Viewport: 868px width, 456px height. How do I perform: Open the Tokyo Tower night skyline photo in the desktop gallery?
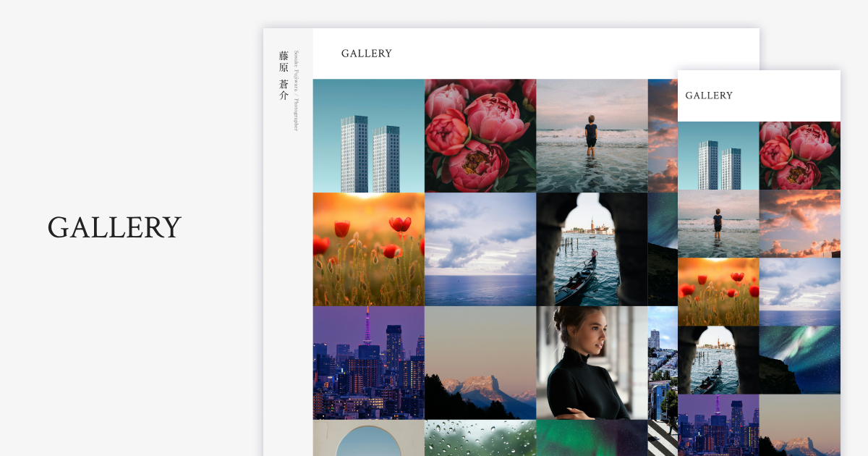pyautogui.click(x=369, y=363)
